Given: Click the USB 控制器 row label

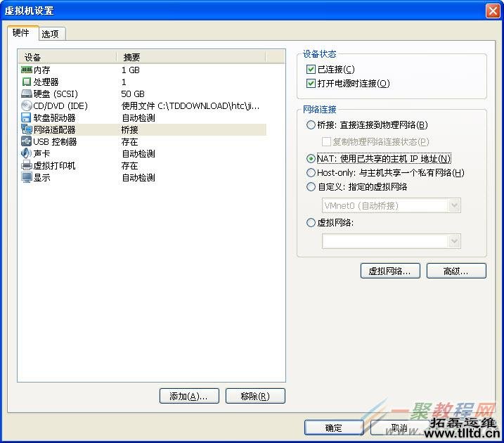Looking at the screenshot, I should coord(55,141).
